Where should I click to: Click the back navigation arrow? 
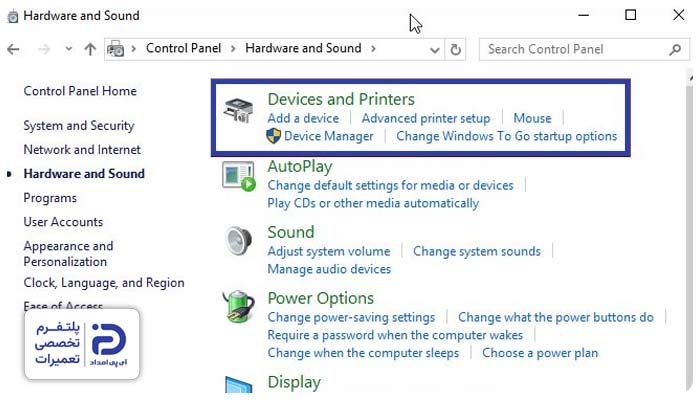[x=14, y=48]
